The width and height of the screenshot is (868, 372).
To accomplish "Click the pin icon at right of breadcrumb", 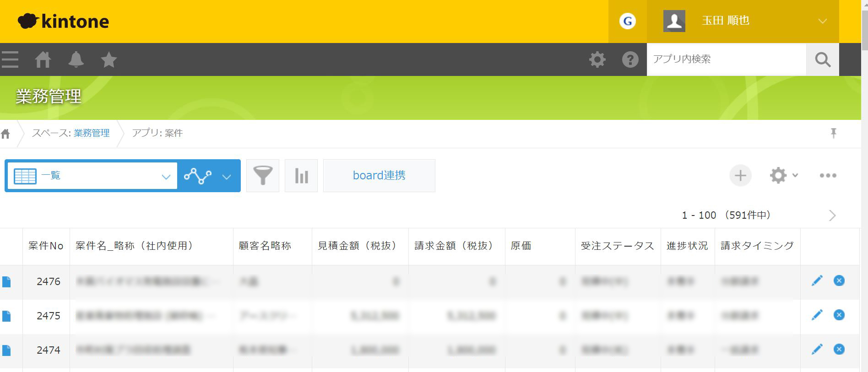I will pyautogui.click(x=833, y=133).
